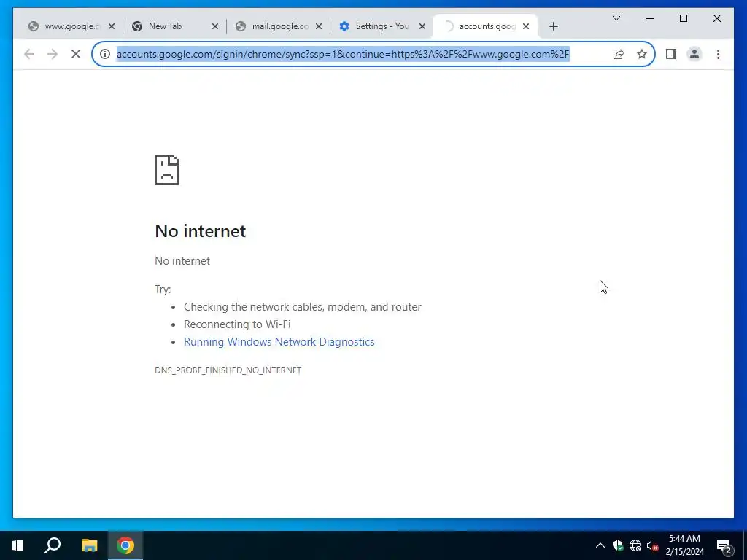Go back using the browser back arrow
Viewport: 747px width, 560px height.
pos(29,54)
